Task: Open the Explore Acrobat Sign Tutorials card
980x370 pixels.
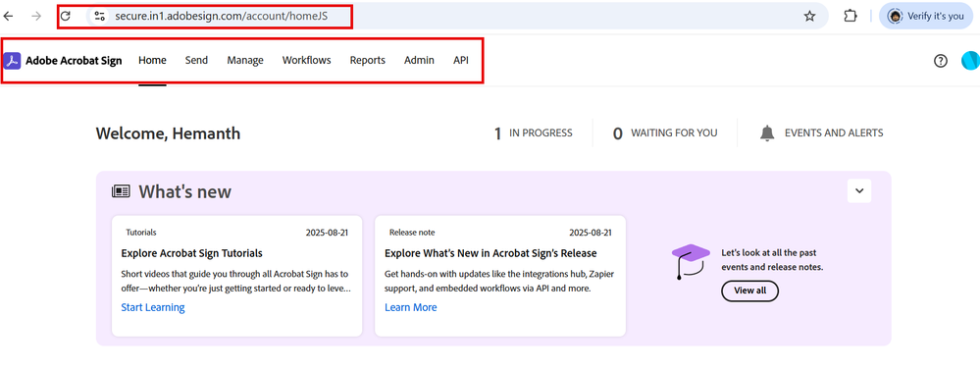Action: [236, 276]
